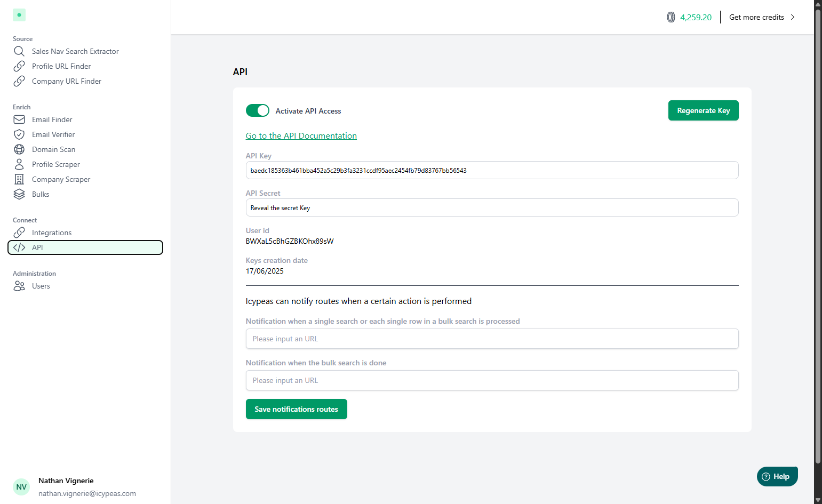Image resolution: width=822 pixels, height=504 pixels.
Task: Click the Email Finder envelope icon
Action: point(19,119)
